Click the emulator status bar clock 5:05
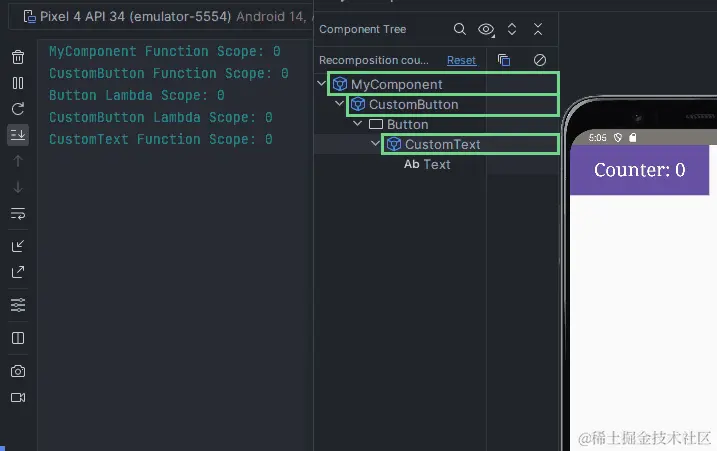The width and height of the screenshot is (717, 451). coord(597,138)
